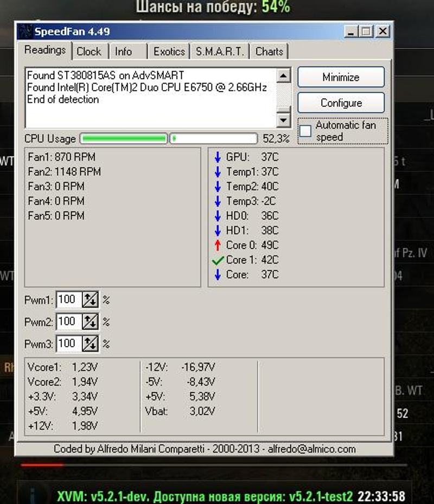Switch to the Charts tab
434x504 pixels.
tap(269, 52)
